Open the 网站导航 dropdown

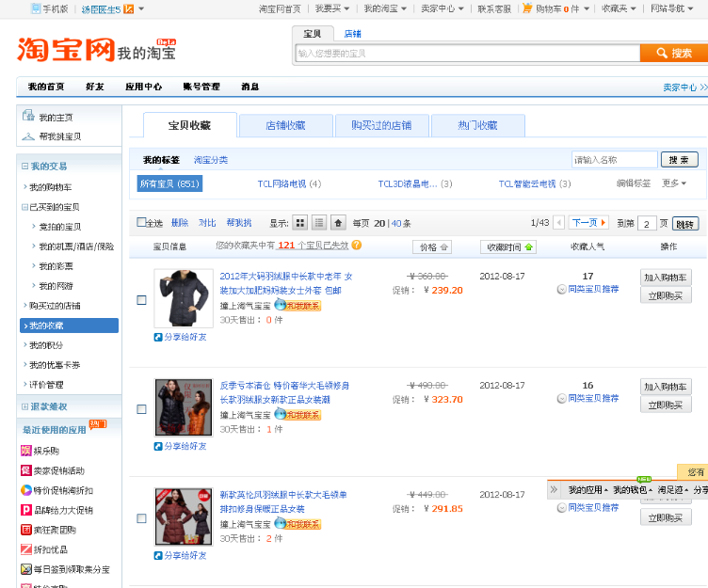(x=671, y=8)
